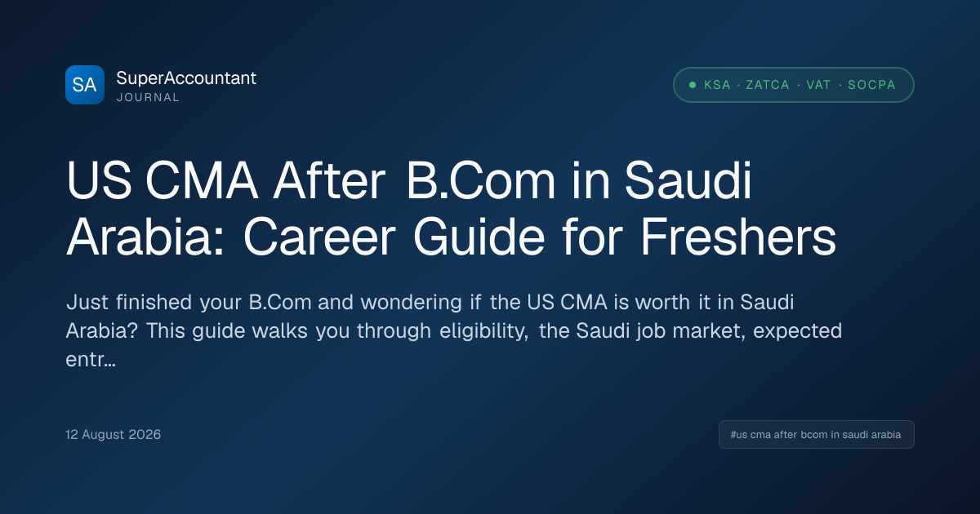The image size is (980, 514).
Task: Click the blue SA logo icon
Action: [85, 85]
